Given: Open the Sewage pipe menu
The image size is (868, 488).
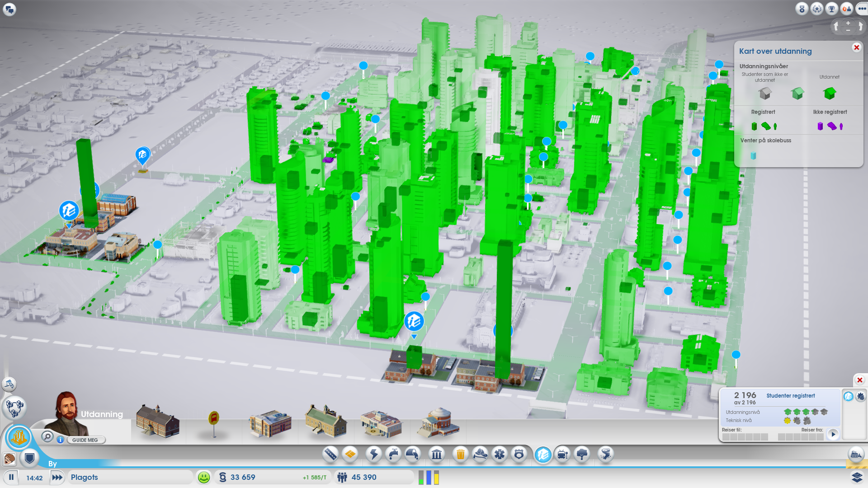Looking at the screenshot, I should 413,454.
